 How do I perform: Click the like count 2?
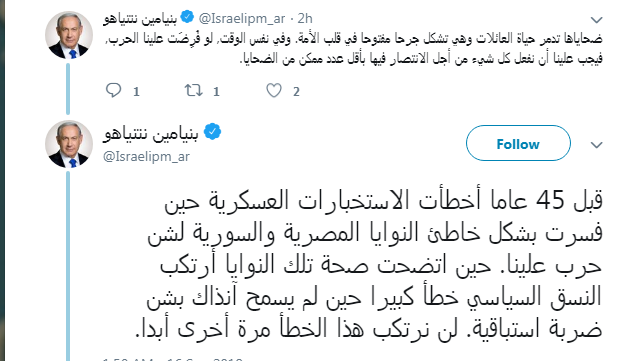click(296, 92)
